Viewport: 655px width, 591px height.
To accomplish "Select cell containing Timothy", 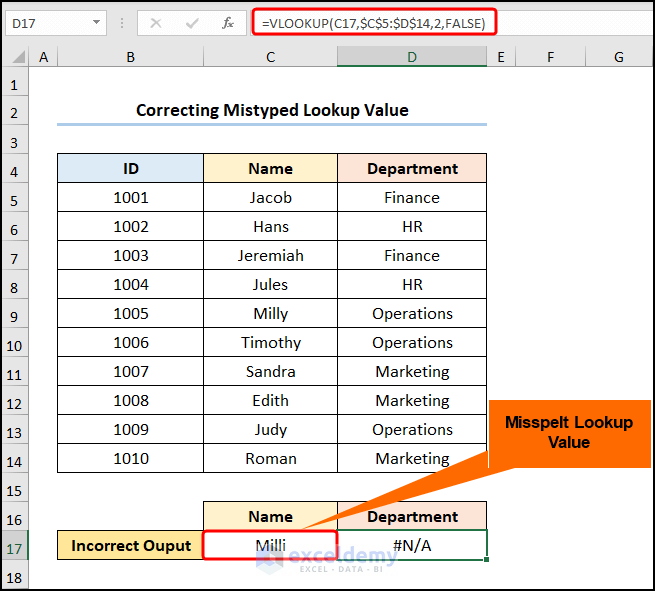I will tap(270, 342).
